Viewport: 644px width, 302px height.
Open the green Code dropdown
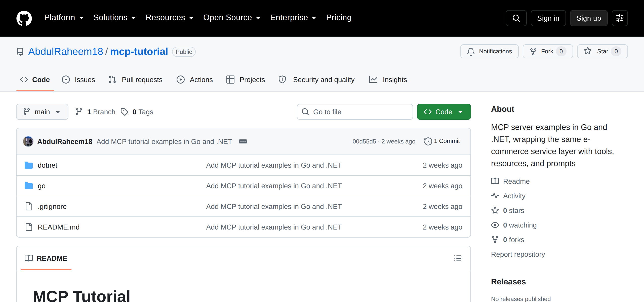click(444, 112)
